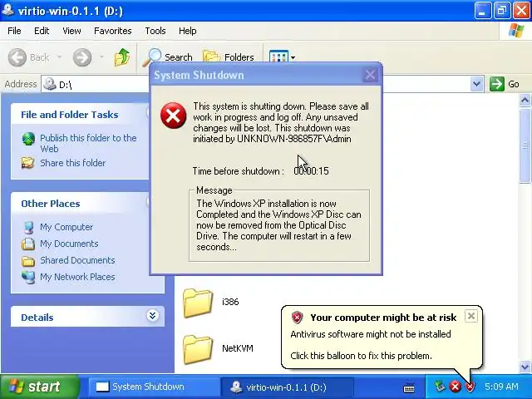Viewport: 532px width, 399px height.
Task: Open the Help menu
Action: point(187,31)
